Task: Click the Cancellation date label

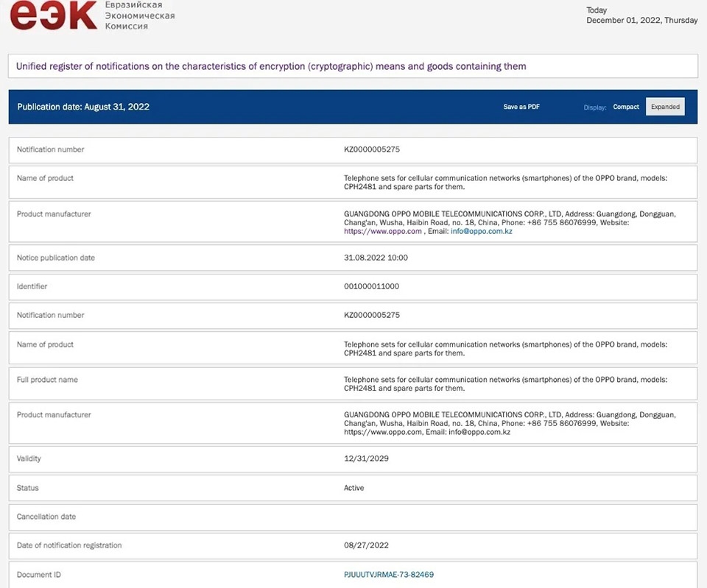Action: (46, 517)
